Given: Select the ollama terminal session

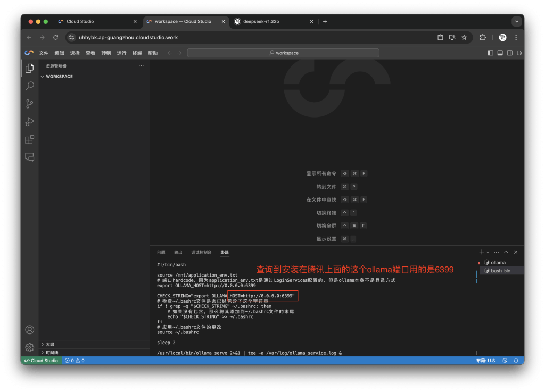Looking at the screenshot, I should pyautogui.click(x=502, y=263).
